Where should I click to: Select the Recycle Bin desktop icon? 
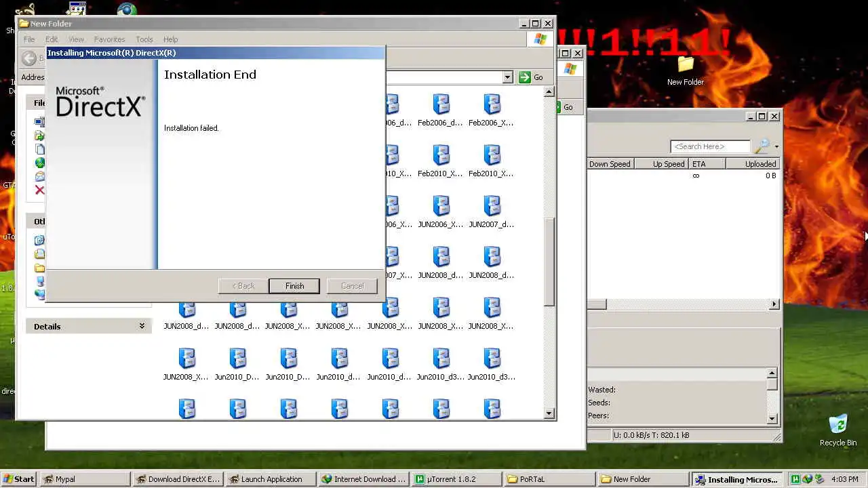[838, 430]
